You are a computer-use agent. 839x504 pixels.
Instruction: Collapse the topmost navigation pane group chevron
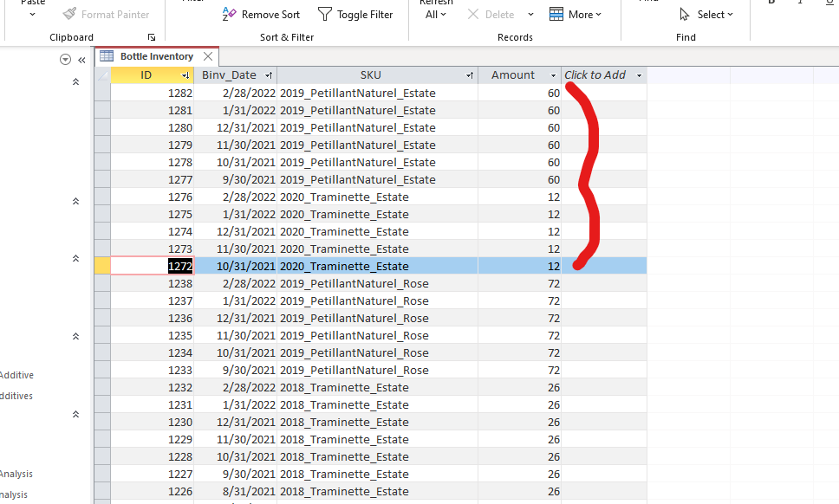(76, 81)
